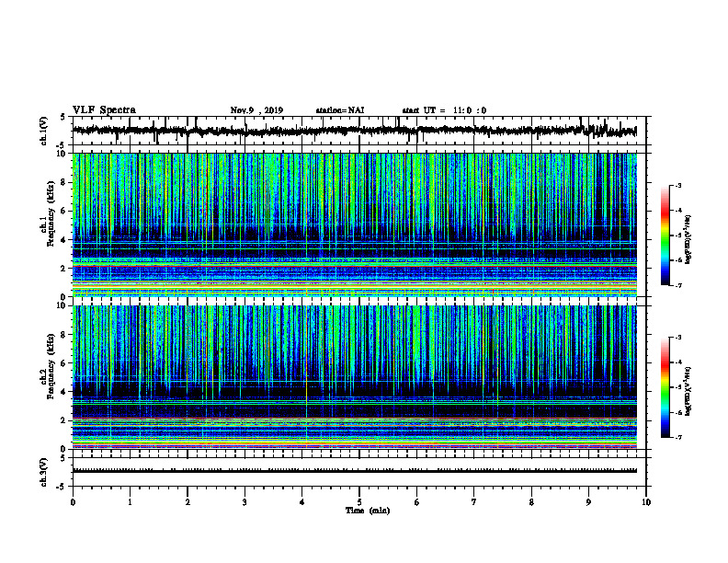The width and height of the screenshot is (728, 563).
Task: Click the "6" kHz tick on ch.1 spectrogram
Action: point(64,211)
